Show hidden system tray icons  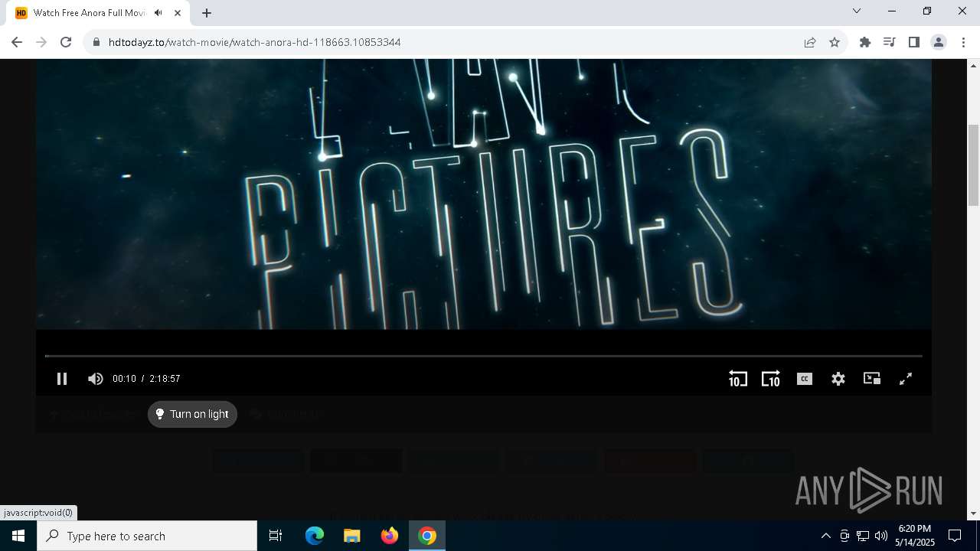point(825,536)
